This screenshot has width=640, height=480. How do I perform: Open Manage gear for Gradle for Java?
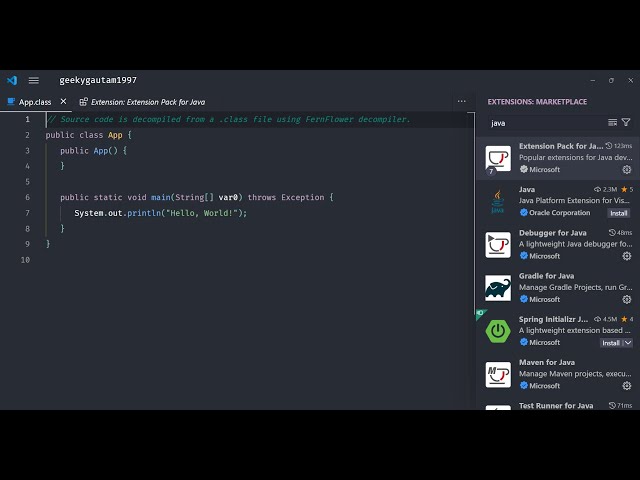pyautogui.click(x=627, y=299)
